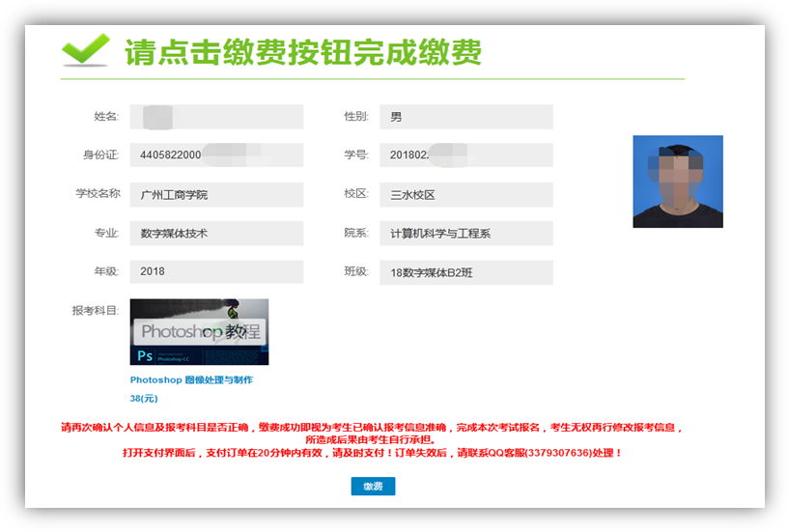The height and width of the screenshot is (532, 788).
Task: Select the 专业 field with 数字媒体技术
Action: tap(216, 234)
